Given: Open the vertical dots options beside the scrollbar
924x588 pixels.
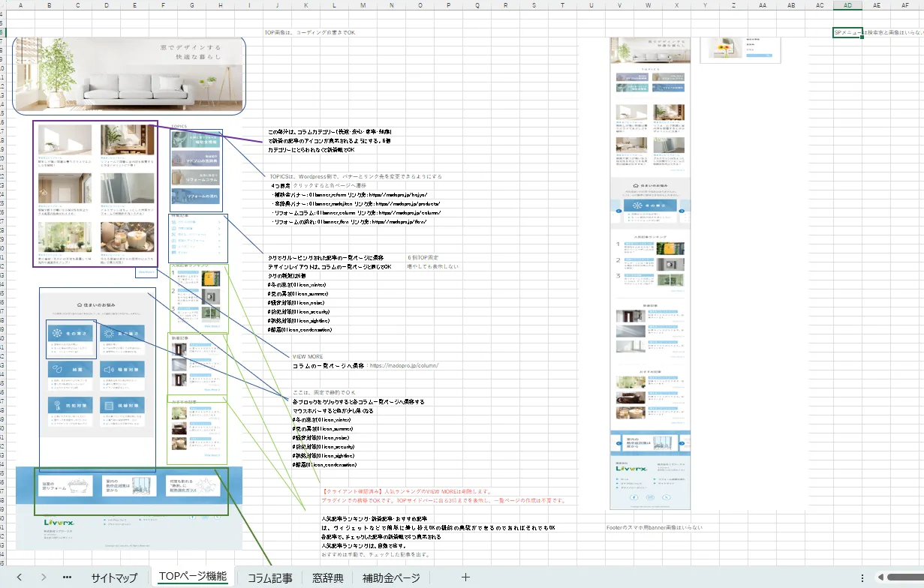Looking at the screenshot, I should [862, 577].
